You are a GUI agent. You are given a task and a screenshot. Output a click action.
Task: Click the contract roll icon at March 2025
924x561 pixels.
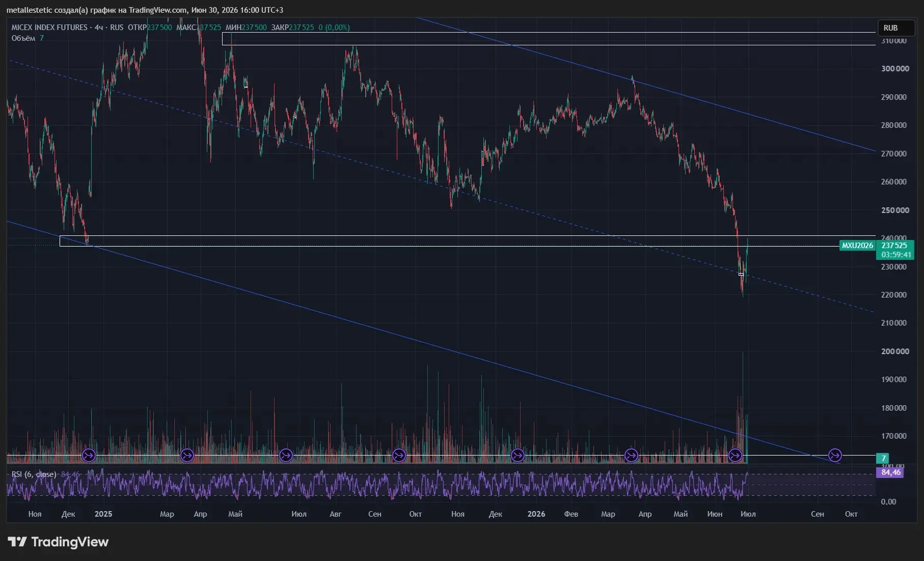[x=187, y=455]
